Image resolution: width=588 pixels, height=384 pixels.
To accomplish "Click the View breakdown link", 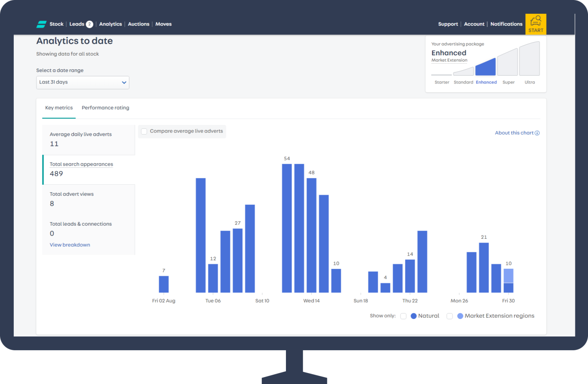I will pyautogui.click(x=70, y=245).
